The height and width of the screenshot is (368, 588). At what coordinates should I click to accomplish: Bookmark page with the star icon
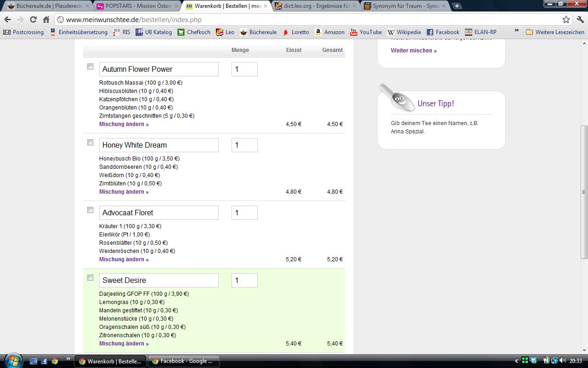tap(566, 19)
